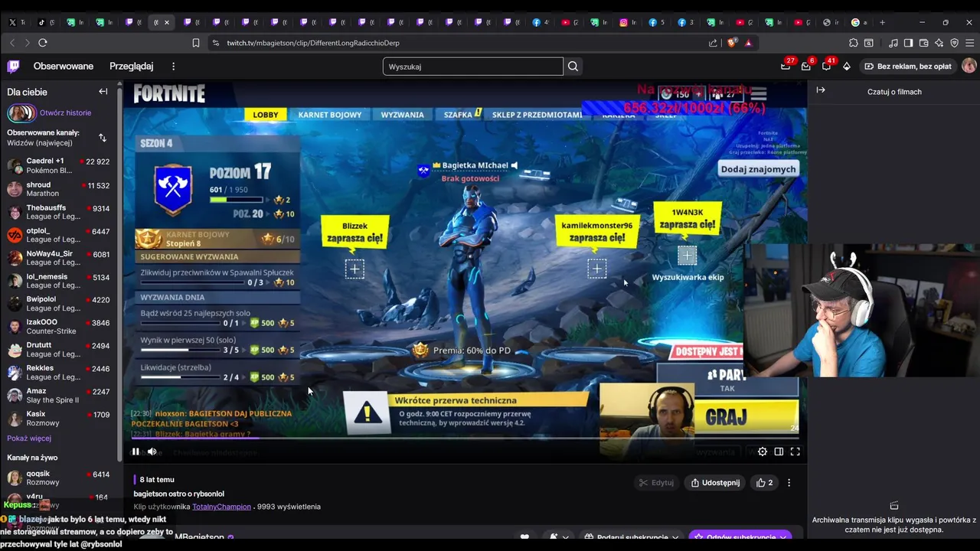The height and width of the screenshot is (551, 980).
Task: Click Pokaż więcej in the sidebar
Action: click(29, 439)
